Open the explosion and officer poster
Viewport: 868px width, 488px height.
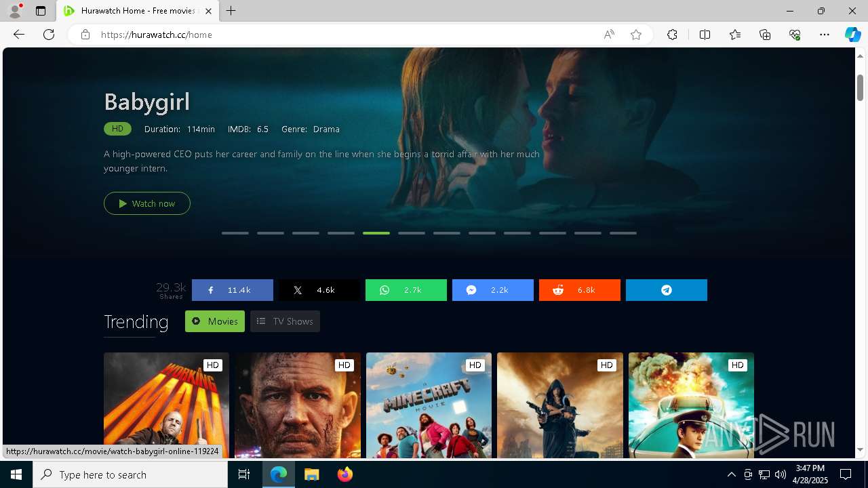coord(691,405)
